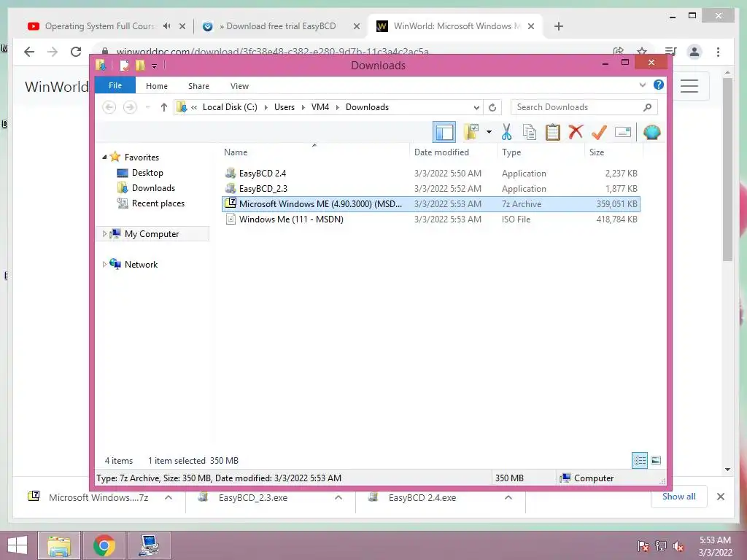Select Windows Me (111 - MSDN) ISO file
The image size is (747, 560).
[431, 219]
